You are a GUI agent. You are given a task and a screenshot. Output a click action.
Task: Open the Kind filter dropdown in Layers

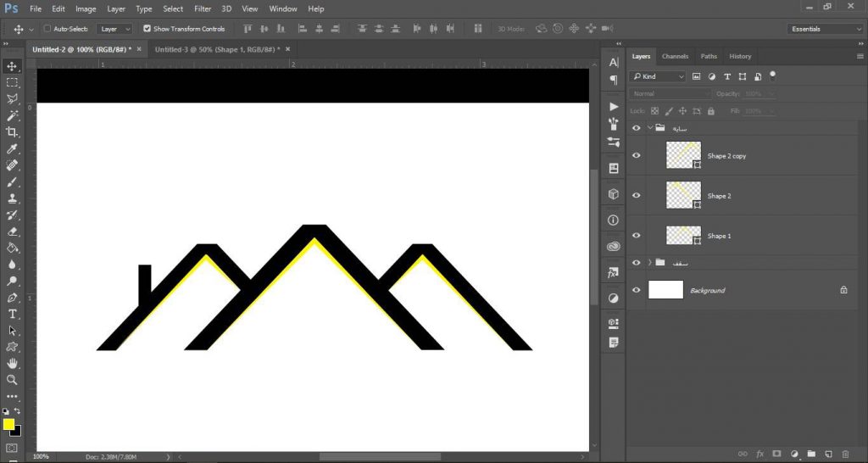pyautogui.click(x=659, y=76)
